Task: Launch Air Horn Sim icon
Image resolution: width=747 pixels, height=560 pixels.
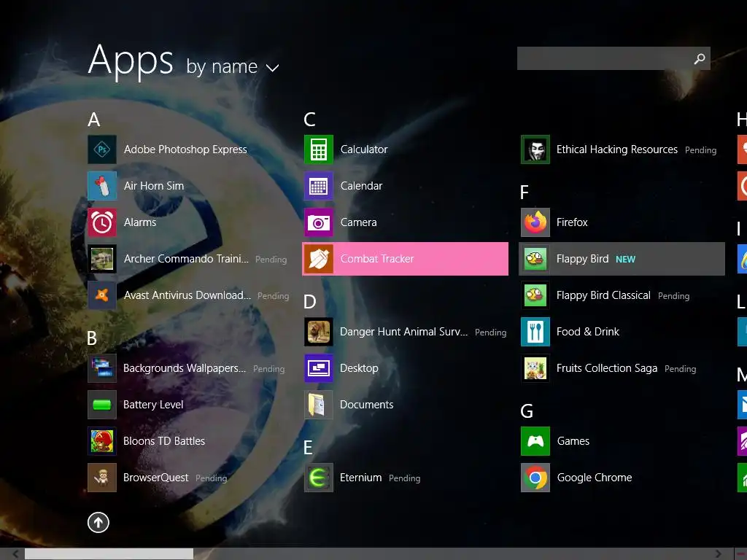Action: [x=102, y=186]
